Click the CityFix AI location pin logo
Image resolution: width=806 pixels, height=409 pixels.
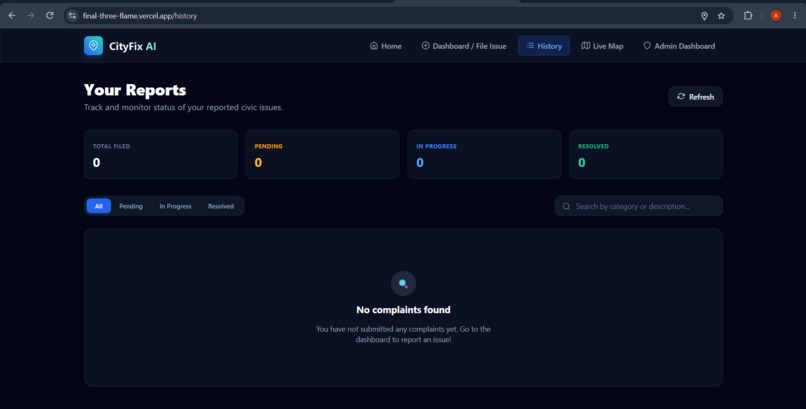tap(94, 46)
